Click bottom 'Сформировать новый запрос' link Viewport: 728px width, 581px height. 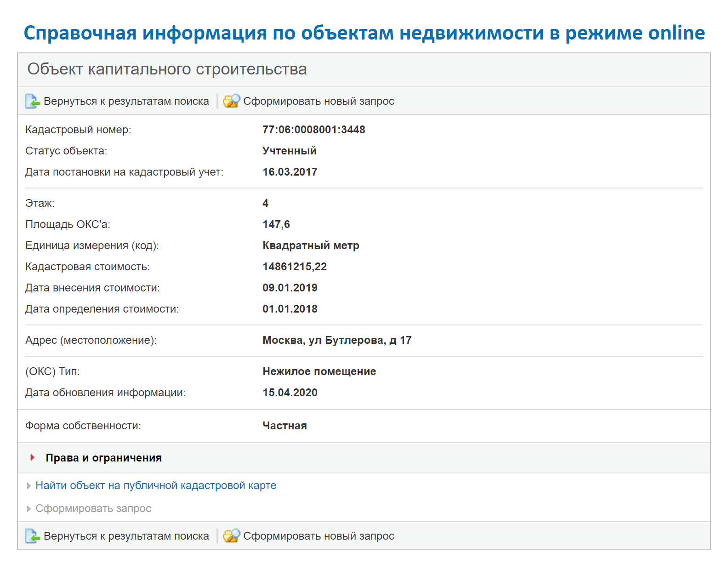[x=319, y=536]
